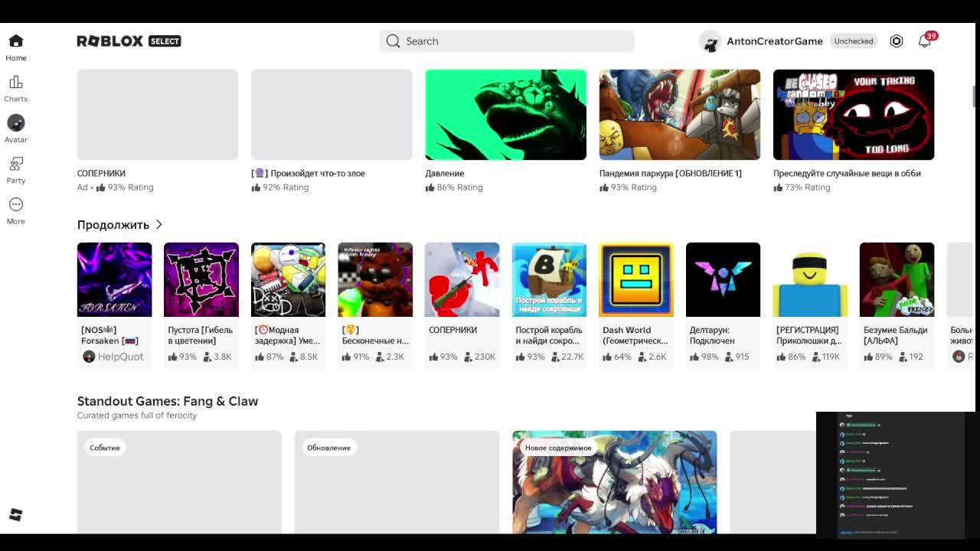
Task: Click the Давление game title
Action: pos(445,173)
